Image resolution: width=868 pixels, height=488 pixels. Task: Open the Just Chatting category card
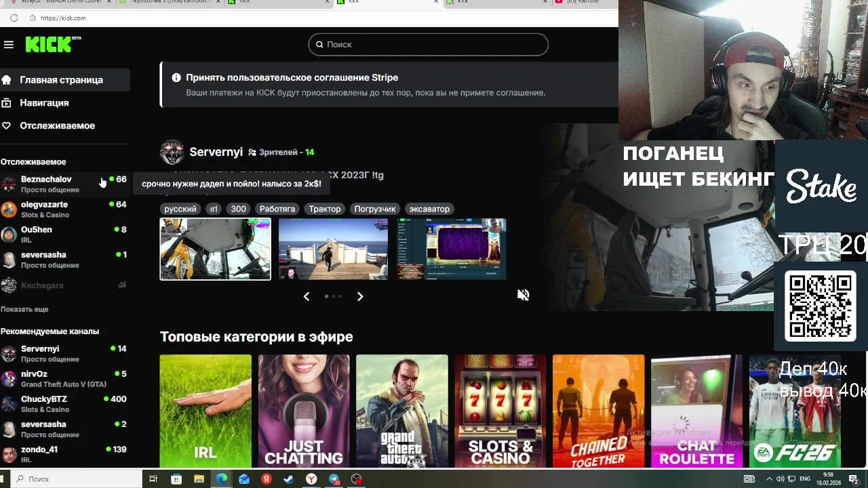[304, 411]
